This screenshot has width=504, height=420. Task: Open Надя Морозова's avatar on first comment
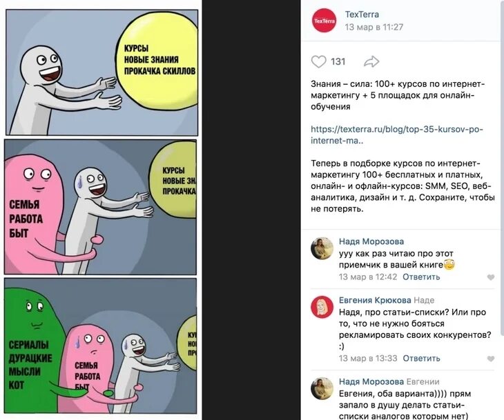[x=322, y=248]
